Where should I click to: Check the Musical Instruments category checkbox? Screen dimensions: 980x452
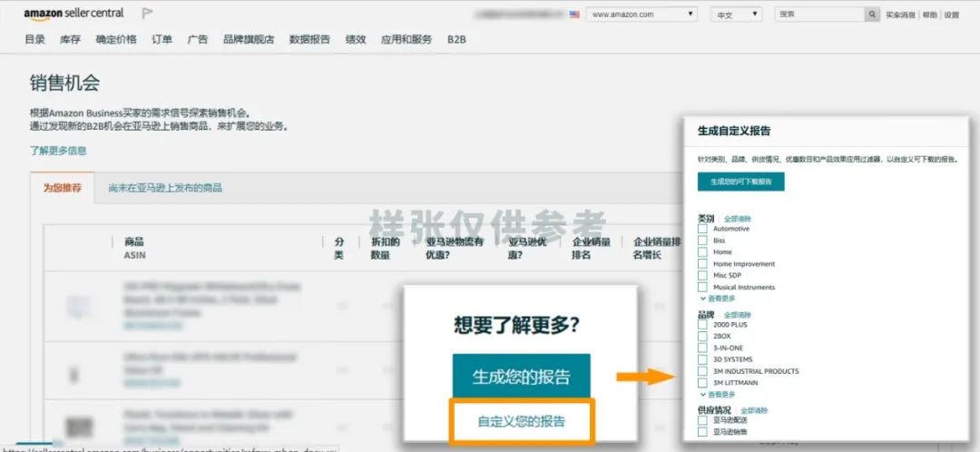click(702, 287)
